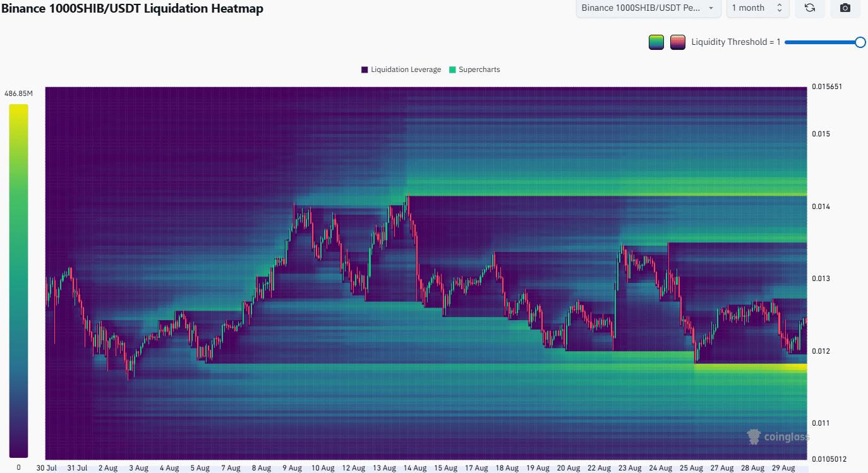The image size is (868, 473).
Task: Click the 23 Aug date axis label
Action: (x=629, y=468)
